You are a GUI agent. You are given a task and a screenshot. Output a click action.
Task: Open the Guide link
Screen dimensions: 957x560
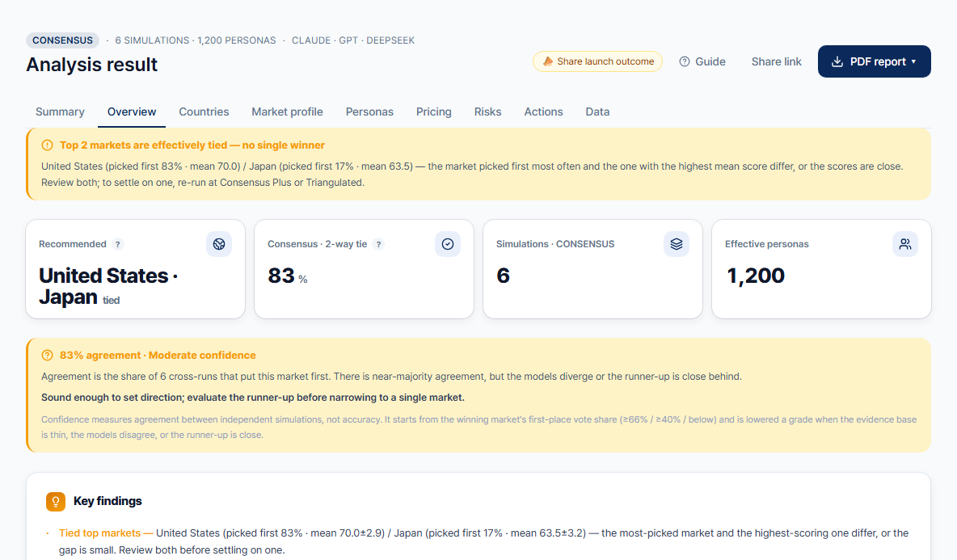[702, 61]
